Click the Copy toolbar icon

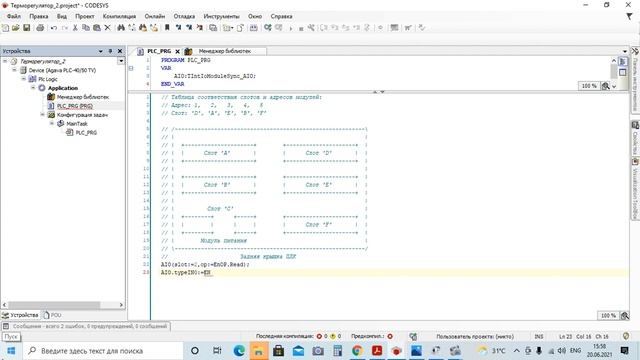[86, 28]
